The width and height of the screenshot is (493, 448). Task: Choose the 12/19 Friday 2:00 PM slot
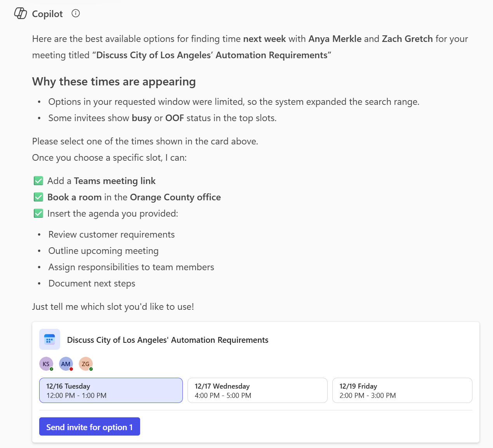402,391
